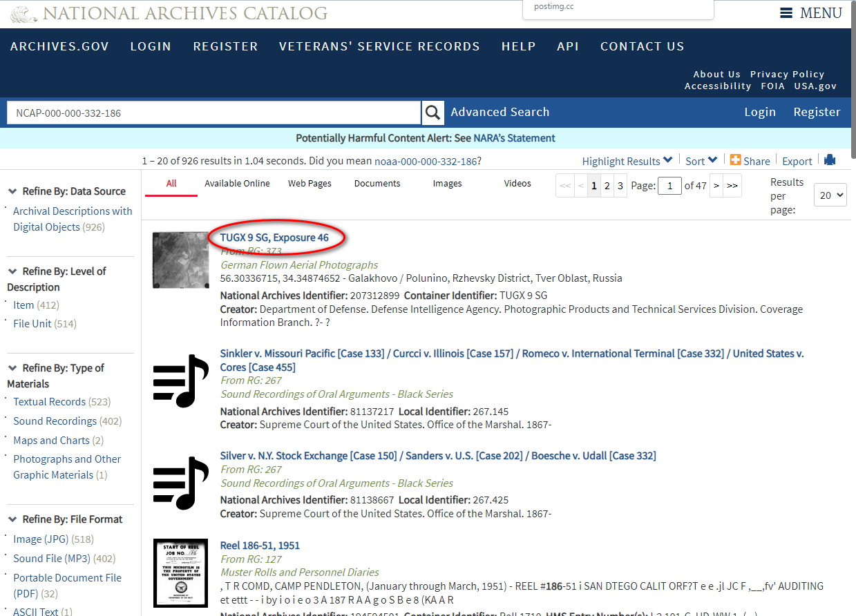
Task: Click the Page number input box
Action: coord(669,185)
